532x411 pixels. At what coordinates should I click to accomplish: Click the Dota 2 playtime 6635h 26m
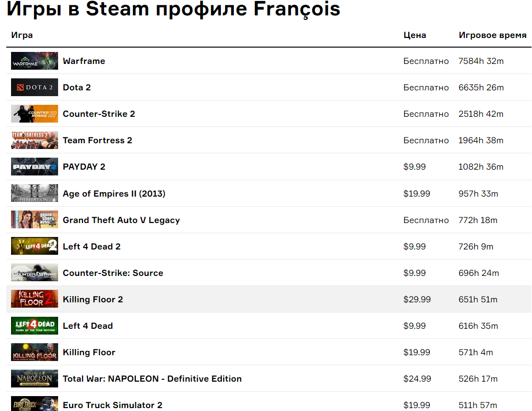(481, 87)
